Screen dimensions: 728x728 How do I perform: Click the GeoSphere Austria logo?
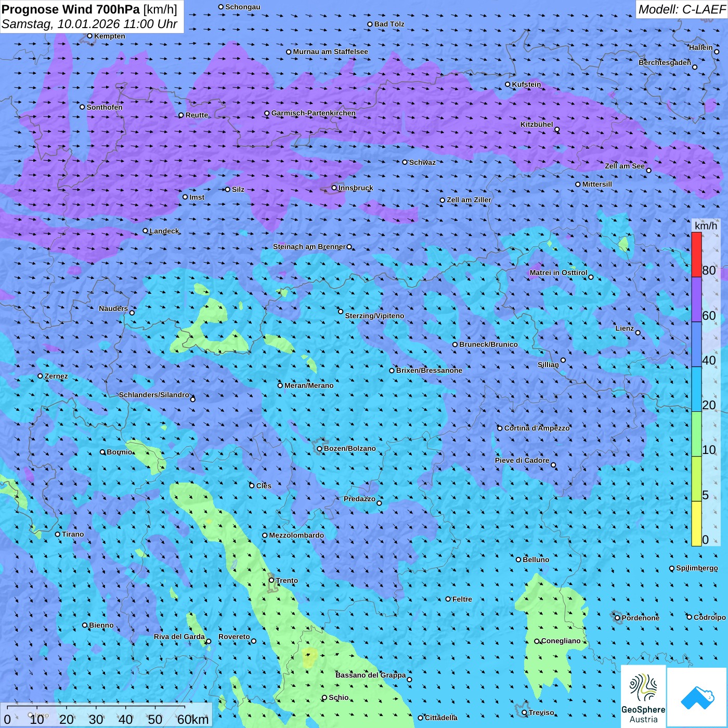tap(643, 696)
